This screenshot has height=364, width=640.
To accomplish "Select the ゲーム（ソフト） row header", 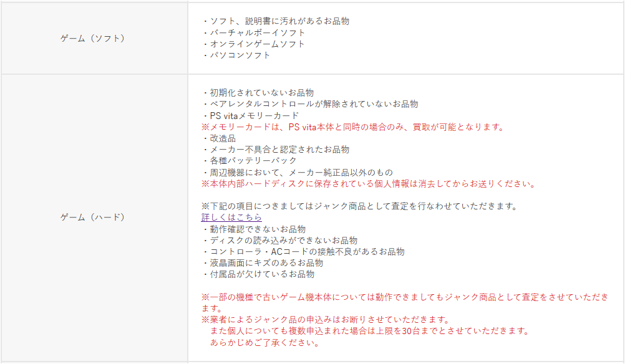I will (x=94, y=38).
